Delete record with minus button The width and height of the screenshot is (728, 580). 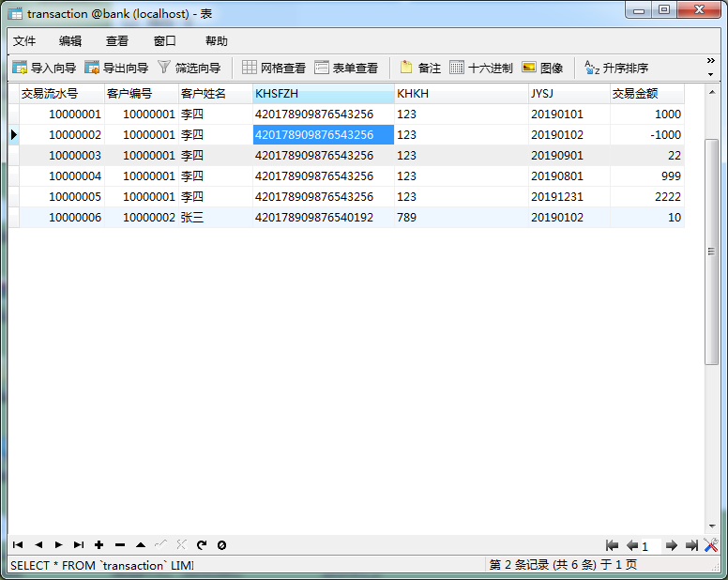click(120, 544)
